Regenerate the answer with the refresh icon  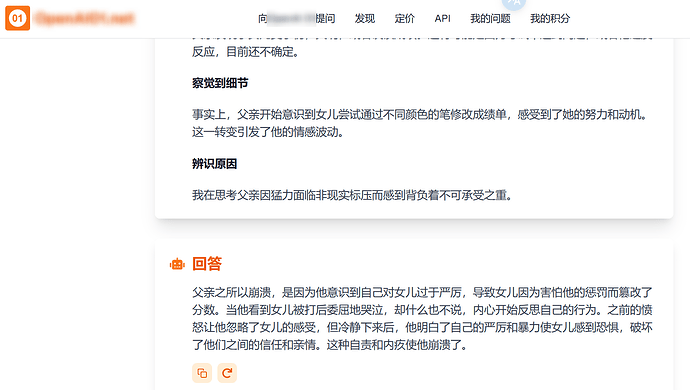pyautogui.click(x=227, y=373)
